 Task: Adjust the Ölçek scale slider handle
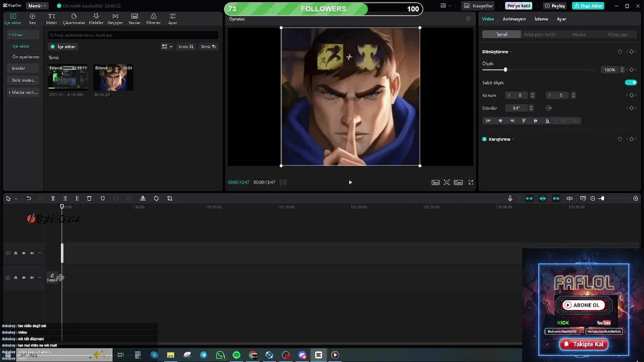click(505, 70)
